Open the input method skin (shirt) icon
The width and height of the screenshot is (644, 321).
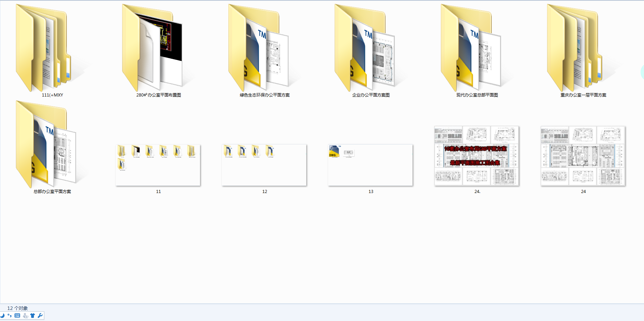[x=33, y=315]
